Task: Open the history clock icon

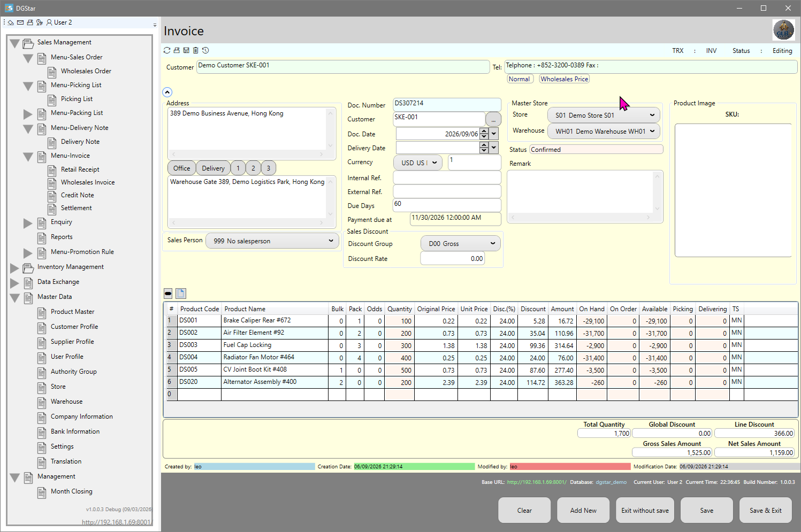Action: (x=205, y=50)
